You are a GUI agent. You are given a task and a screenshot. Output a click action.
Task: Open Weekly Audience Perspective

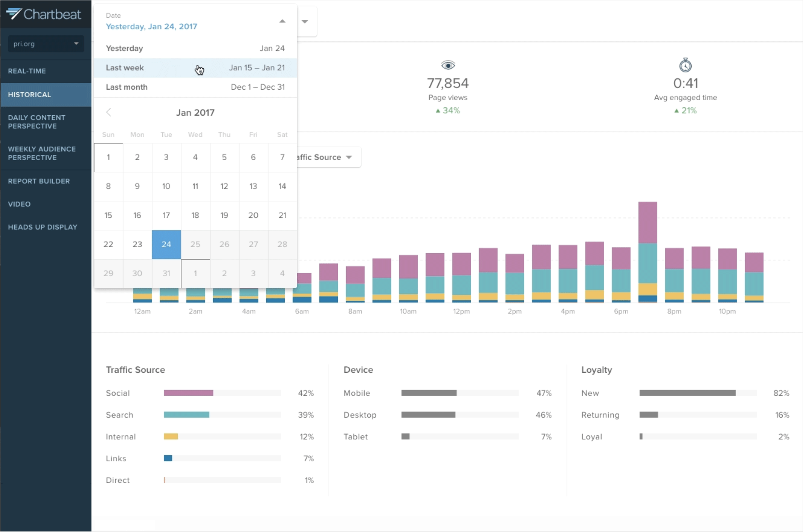coord(41,153)
